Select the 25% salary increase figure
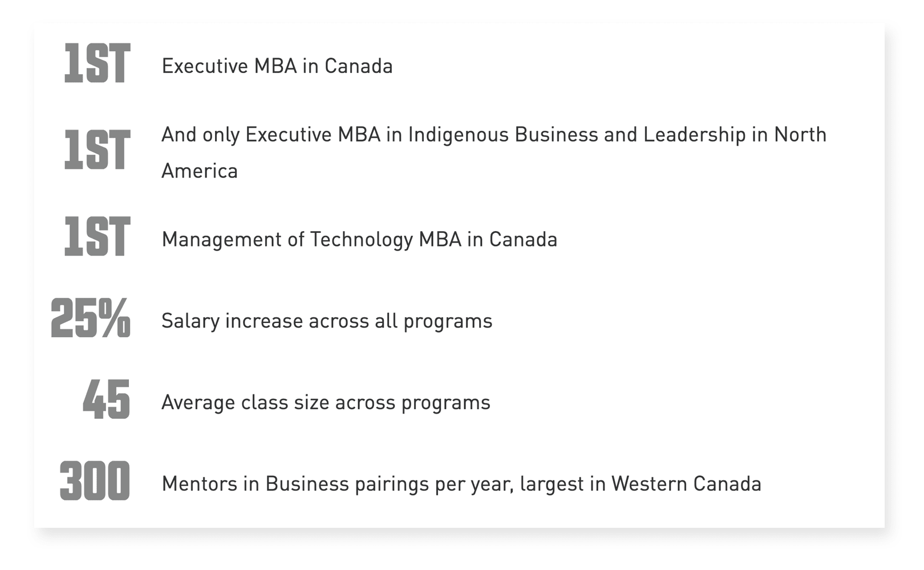This screenshot has height=570, width=924. [91, 318]
